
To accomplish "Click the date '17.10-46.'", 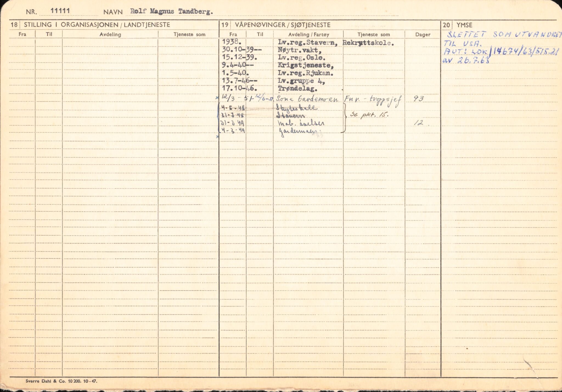I will coord(239,89).
